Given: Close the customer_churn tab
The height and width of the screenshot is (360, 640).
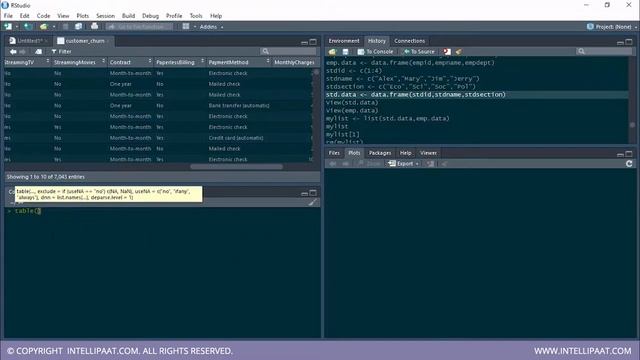Looking at the screenshot, I should tap(108, 41).
